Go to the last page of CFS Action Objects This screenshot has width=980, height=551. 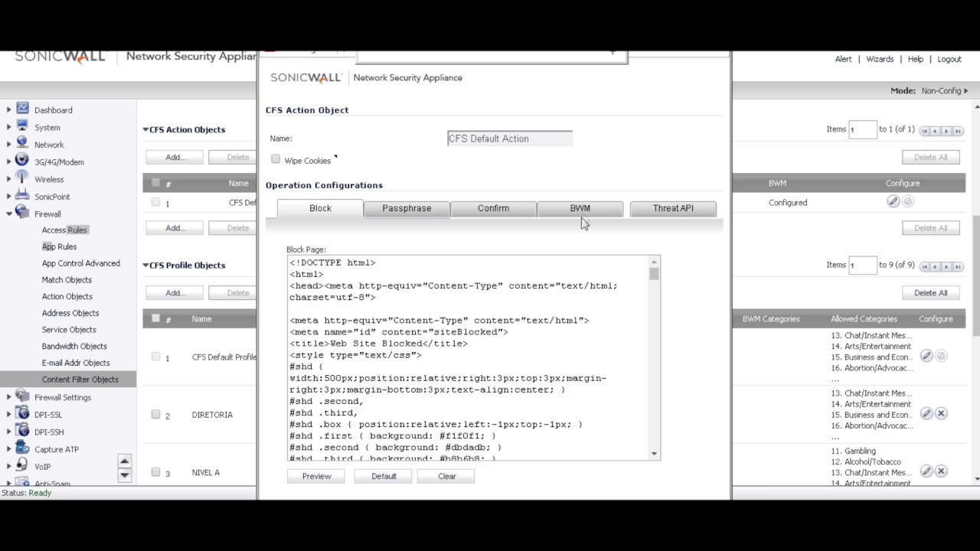(x=958, y=131)
